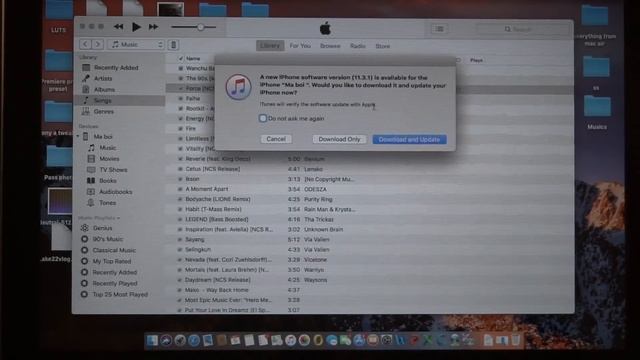This screenshot has width=640, height=360.
Task: Click the forward navigation arrow
Action: point(98,44)
